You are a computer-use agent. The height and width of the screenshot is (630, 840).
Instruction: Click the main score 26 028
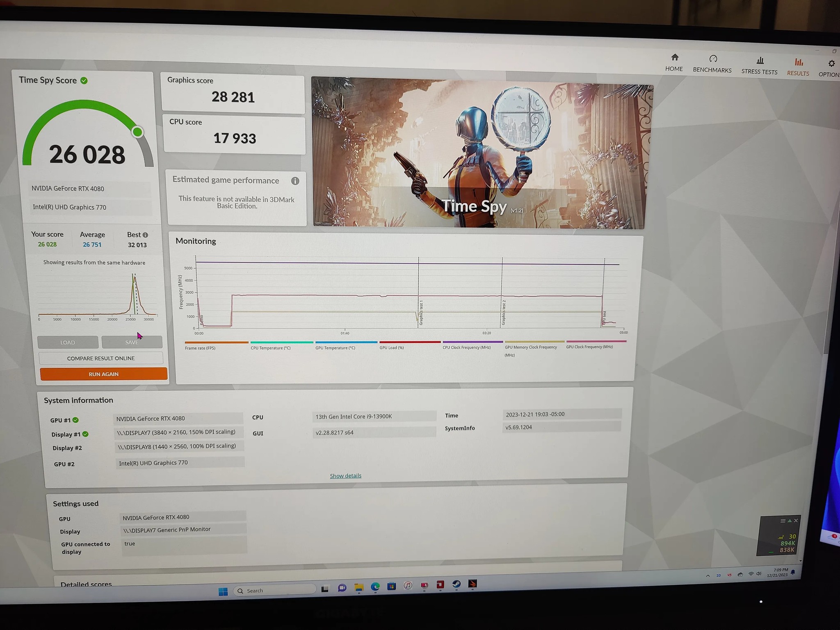pos(87,155)
